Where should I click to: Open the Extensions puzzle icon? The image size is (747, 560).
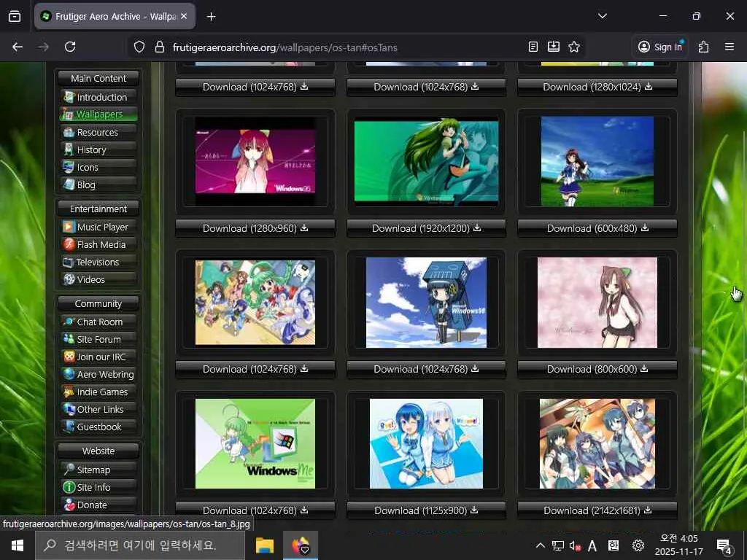coord(704,47)
